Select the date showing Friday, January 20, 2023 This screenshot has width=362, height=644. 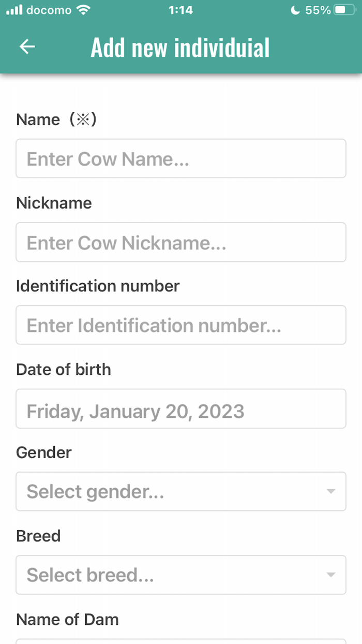pyautogui.click(x=181, y=408)
